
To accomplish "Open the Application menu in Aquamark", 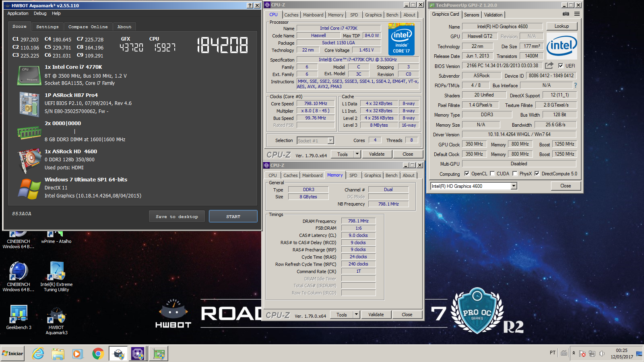I will pyautogui.click(x=18, y=13).
